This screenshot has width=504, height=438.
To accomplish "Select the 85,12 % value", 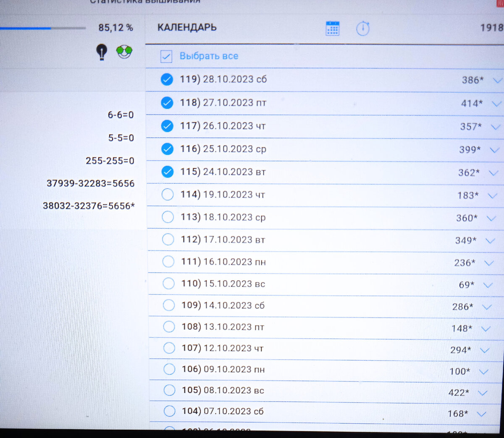I will pos(115,28).
